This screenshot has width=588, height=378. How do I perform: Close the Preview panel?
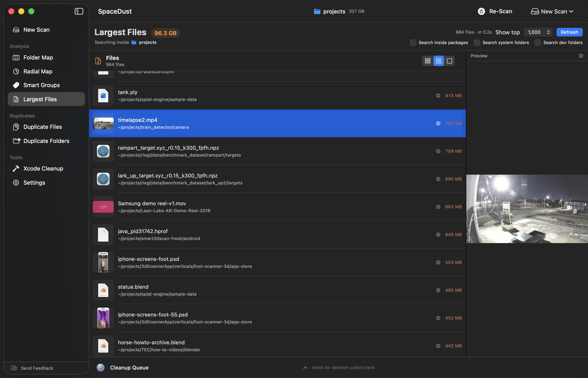pos(581,56)
